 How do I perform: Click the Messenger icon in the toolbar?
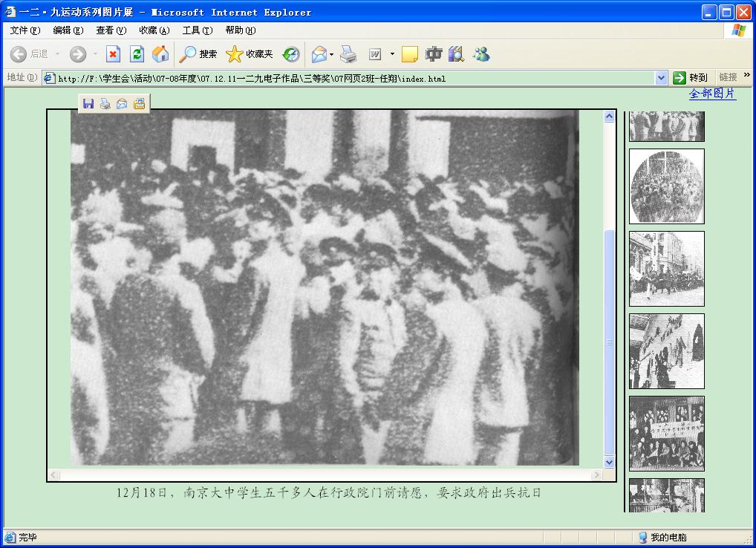(x=480, y=54)
